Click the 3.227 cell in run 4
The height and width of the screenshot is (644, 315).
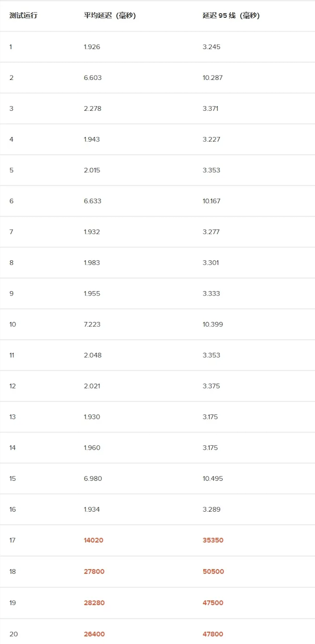point(211,139)
